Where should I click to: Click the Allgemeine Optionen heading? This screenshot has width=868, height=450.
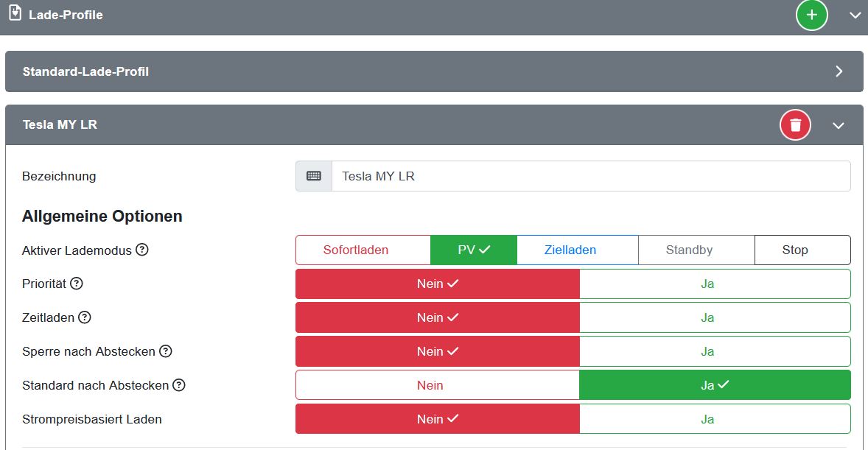click(x=102, y=217)
